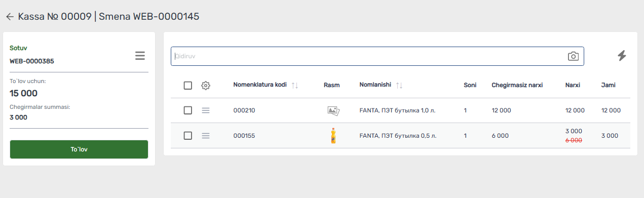This screenshot has height=198, width=644.
Task: Check the box for item 000210
Action: [188, 110]
